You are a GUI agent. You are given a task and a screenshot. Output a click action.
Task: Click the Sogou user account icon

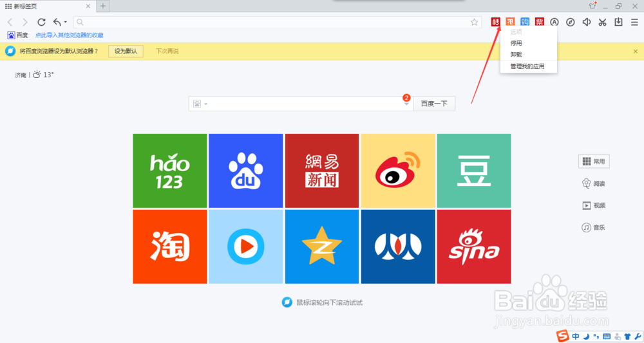[618, 337]
